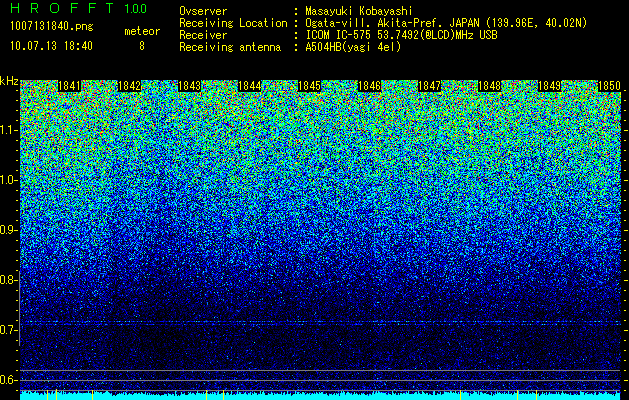The image size is (629, 400).
Task: Click the 0.6 frequency axis label
Action: pyautogui.click(x=8, y=380)
